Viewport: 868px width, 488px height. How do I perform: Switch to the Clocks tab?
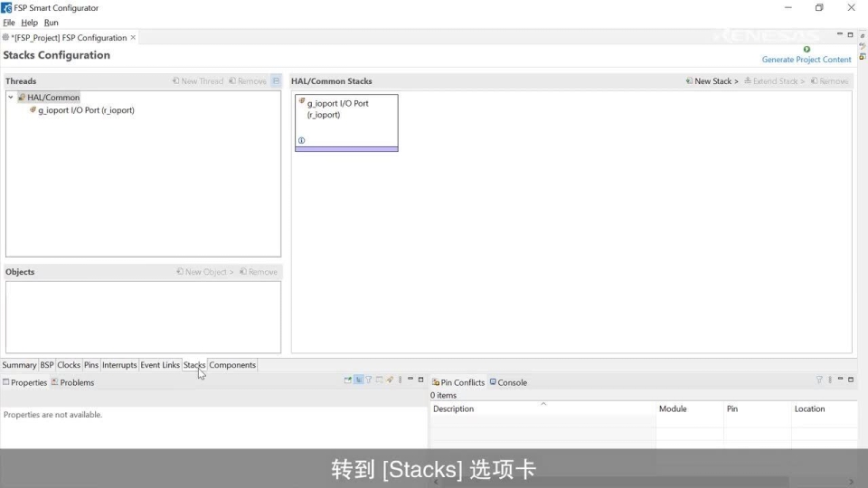69,365
